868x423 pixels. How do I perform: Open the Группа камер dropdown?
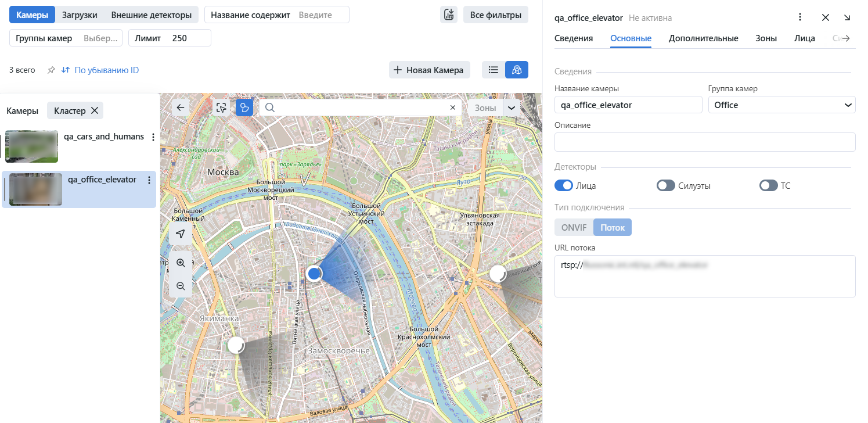[781, 105]
